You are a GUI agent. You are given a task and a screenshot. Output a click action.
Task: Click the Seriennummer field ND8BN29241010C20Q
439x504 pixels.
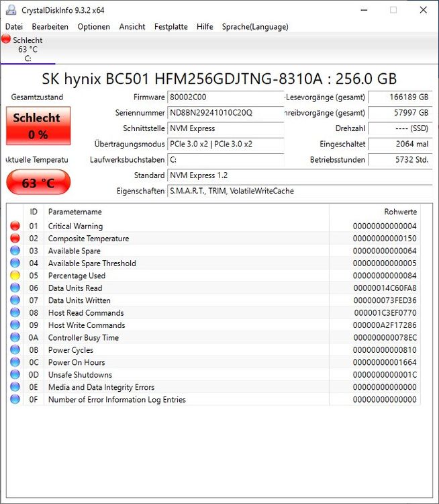pos(226,113)
